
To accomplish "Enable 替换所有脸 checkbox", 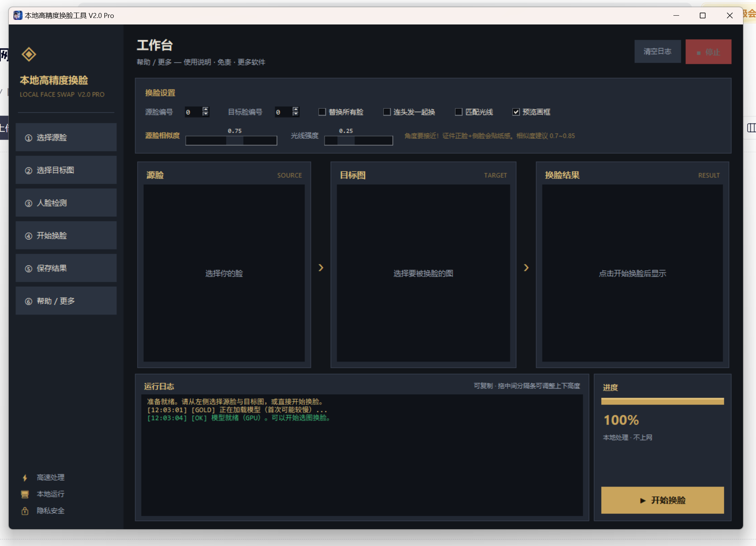I will click(x=322, y=112).
